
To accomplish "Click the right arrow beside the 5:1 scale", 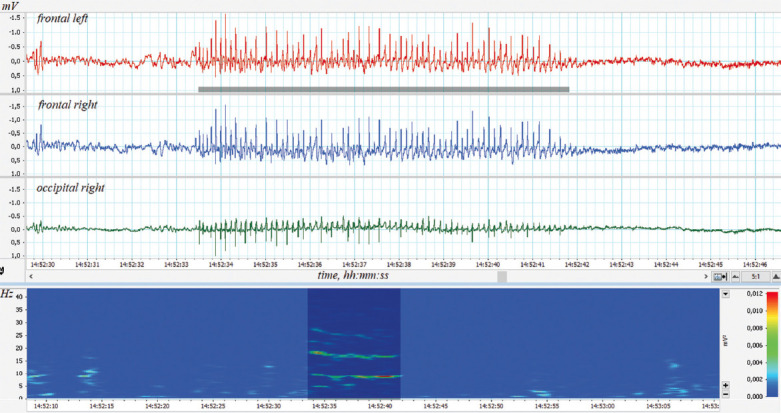I will [x=773, y=275].
